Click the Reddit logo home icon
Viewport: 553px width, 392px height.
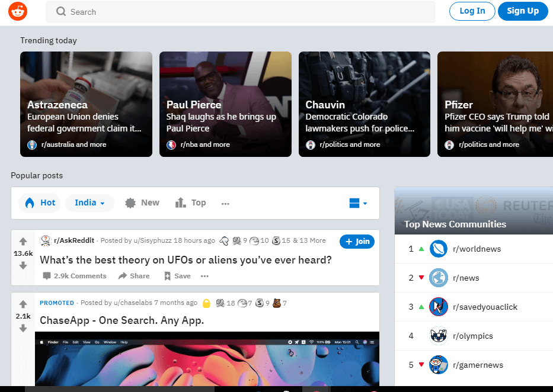coord(18,11)
